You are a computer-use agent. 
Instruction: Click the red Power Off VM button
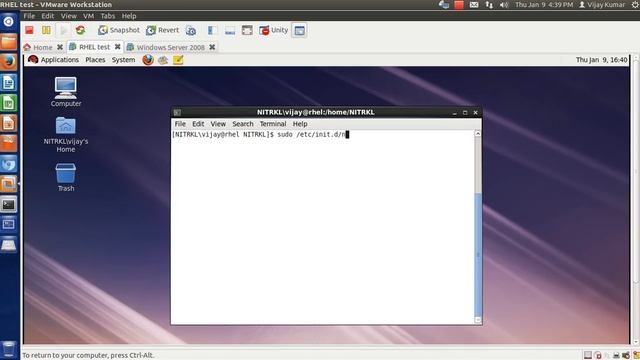tap(29, 30)
